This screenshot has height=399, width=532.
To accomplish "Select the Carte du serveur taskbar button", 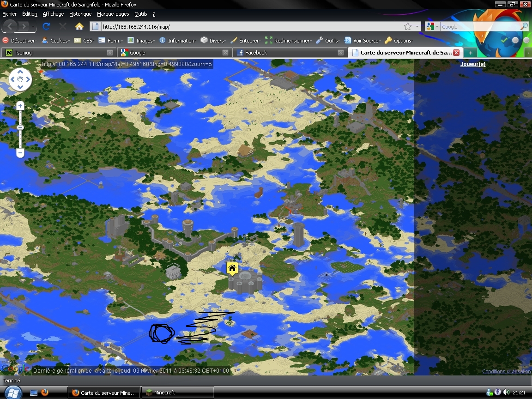I will click(x=104, y=393).
